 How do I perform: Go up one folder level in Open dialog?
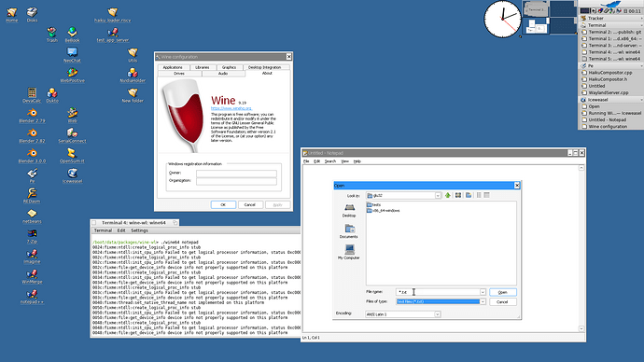point(448,195)
